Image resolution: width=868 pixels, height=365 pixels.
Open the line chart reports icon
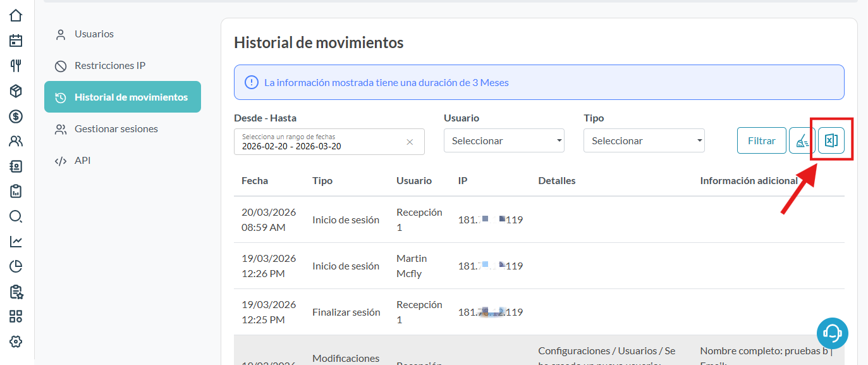[16, 242]
